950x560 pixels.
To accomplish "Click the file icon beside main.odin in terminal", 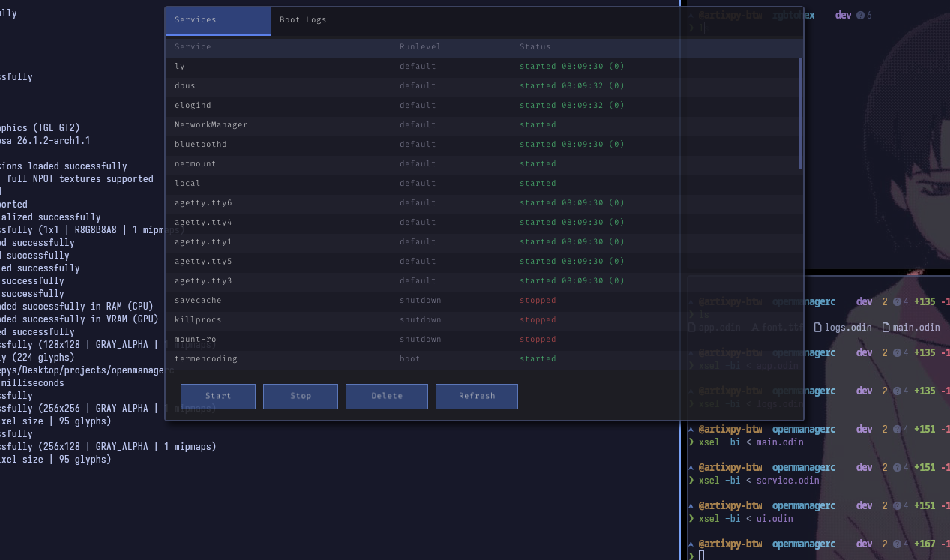I will tap(886, 328).
